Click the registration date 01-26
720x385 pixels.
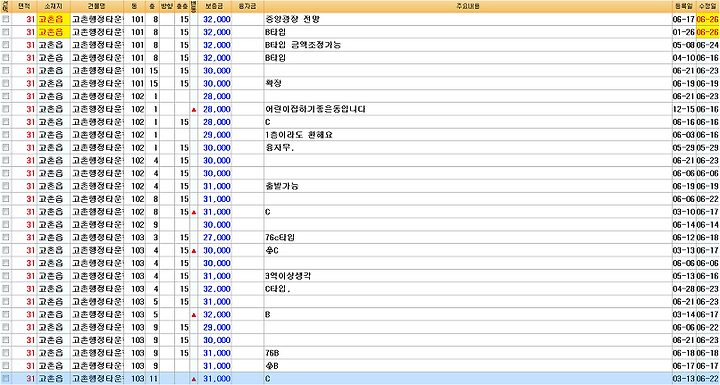[x=684, y=32]
